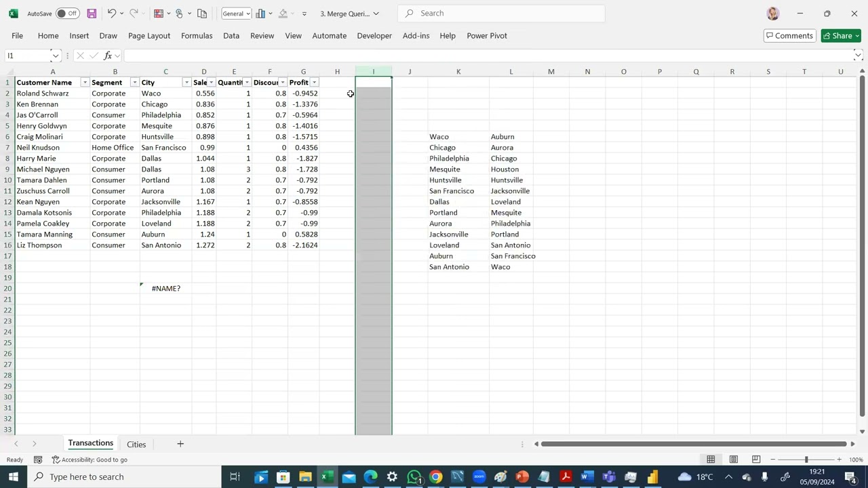This screenshot has width=868, height=488.
Task: Switch to the Insert ribbon tab
Action: 79,36
